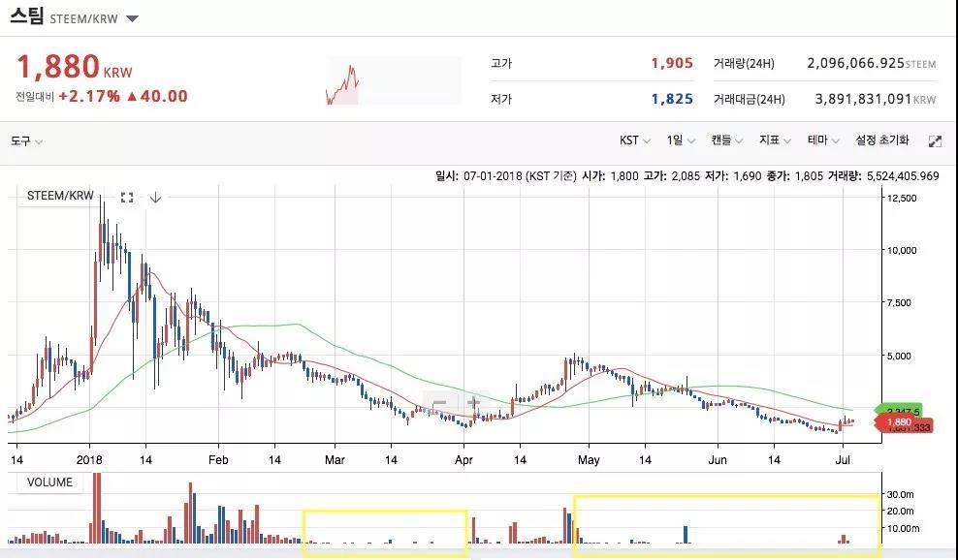Open the 1일 interval dropdown
The height and width of the screenshot is (560, 958).
coord(681,140)
